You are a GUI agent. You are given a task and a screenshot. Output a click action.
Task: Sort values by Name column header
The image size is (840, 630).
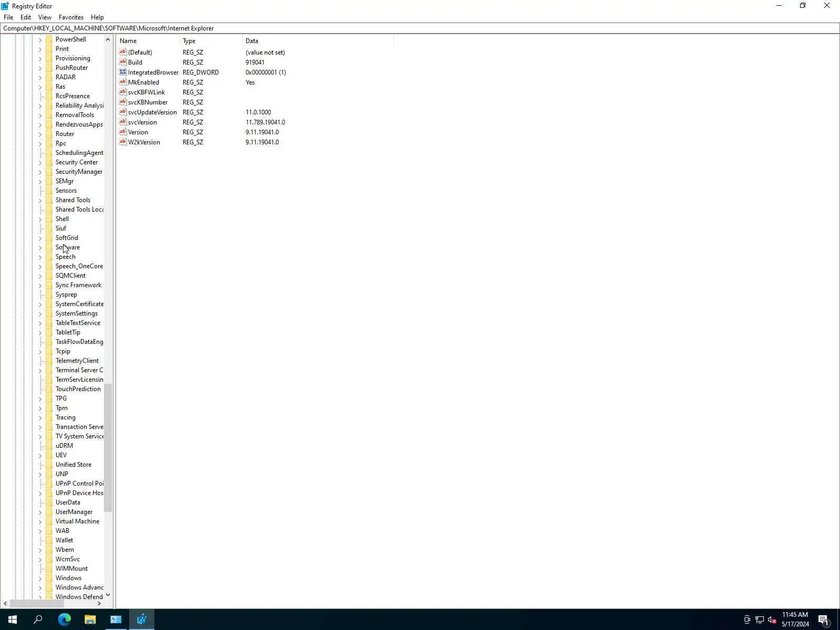(148, 40)
